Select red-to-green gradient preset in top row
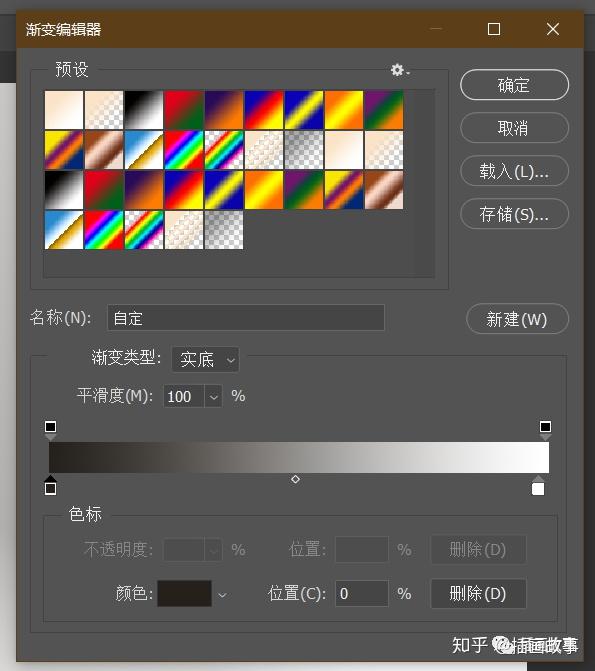The height and width of the screenshot is (671, 595). [184, 110]
